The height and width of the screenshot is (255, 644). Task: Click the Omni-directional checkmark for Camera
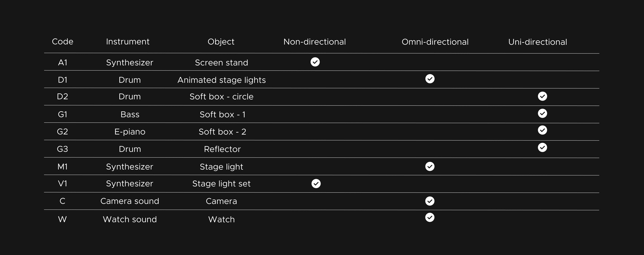430,201
